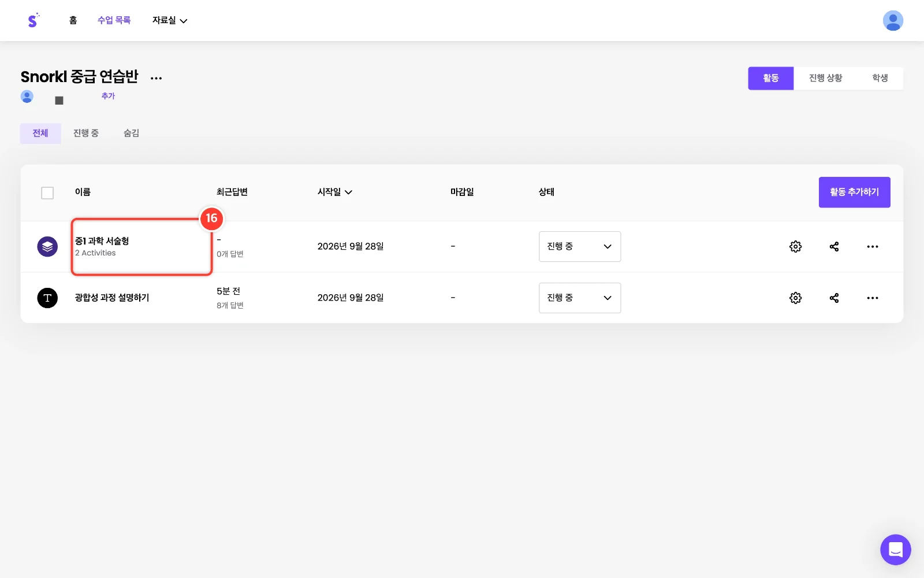Click the 0개 답변 text
This screenshot has width=924, height=578.
pos(230,254)
